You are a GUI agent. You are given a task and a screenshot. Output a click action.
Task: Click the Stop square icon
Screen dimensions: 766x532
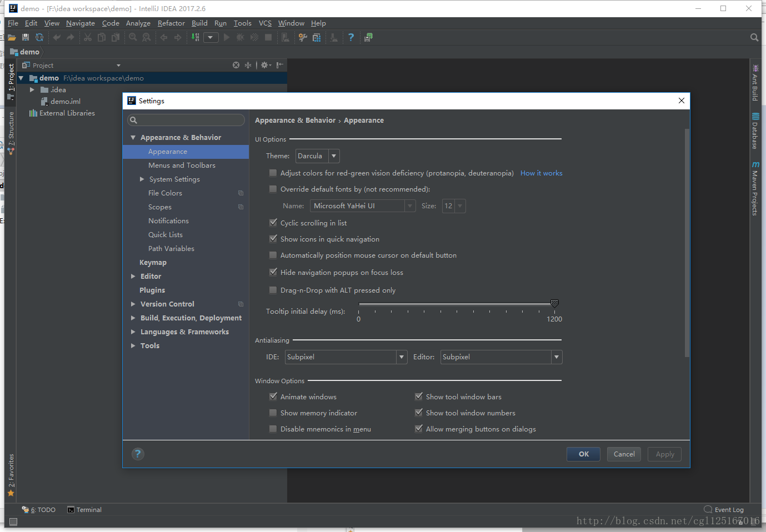(x=268, y=37)
